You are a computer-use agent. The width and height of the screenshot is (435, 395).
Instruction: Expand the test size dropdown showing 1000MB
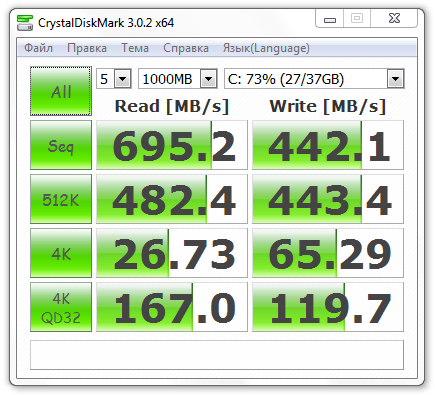click(209, 79)
